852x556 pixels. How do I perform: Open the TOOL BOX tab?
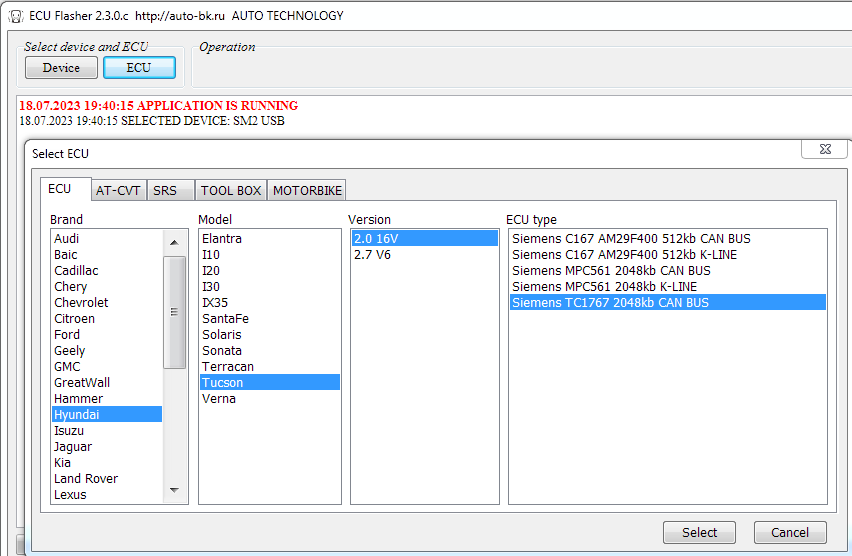coord(231,191)
